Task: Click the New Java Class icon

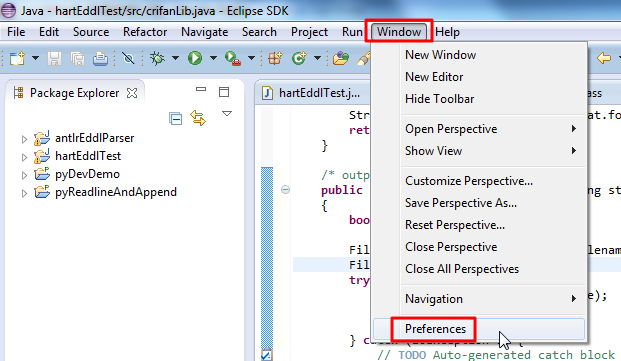Action: click(299, 58)
